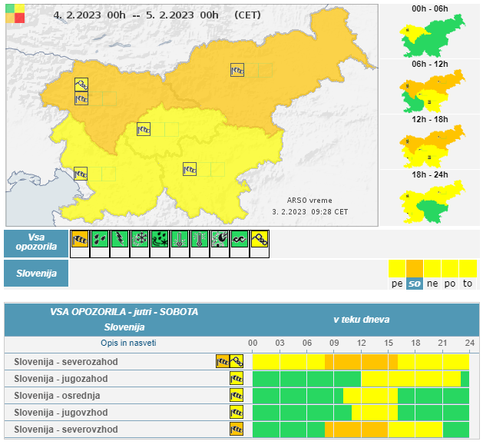Click the orange wind icon in severovzhod table row
The image size is (483, 448).
(237, 430)
